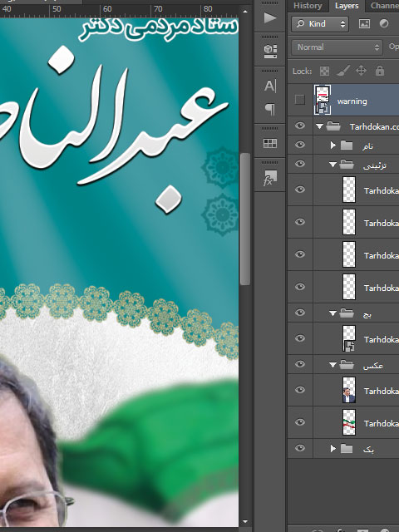The height and width of the screenshot is (532, 399).
Task: Open the Character panel icon
Action: [x=270, y=86]
